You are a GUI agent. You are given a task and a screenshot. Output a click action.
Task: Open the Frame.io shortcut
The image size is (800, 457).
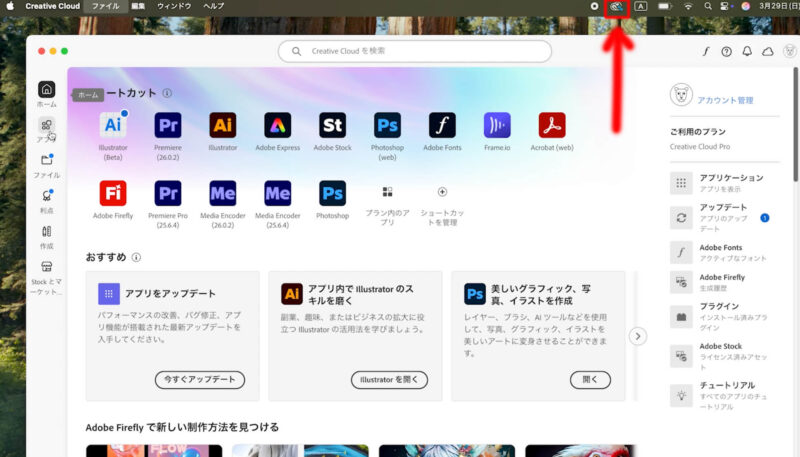point(497,125)
